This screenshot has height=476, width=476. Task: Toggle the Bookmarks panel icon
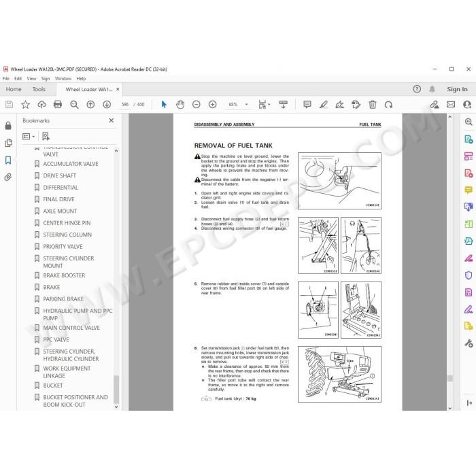(x=8, y=160)
